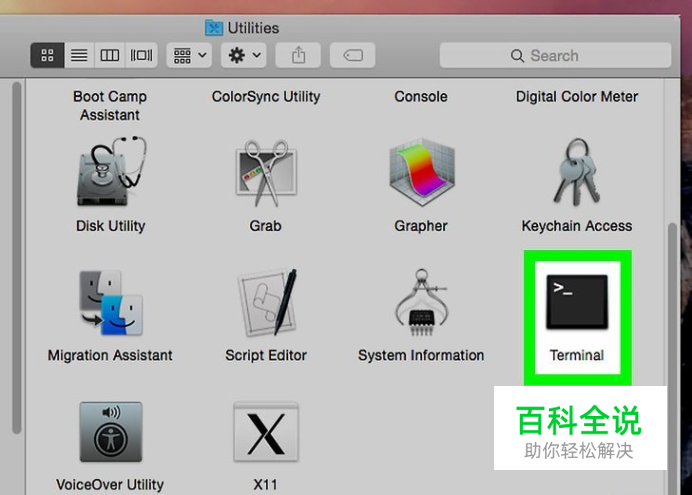Click the Utilities folder title icon
This screenshot has height=495, width=692.
214,28
